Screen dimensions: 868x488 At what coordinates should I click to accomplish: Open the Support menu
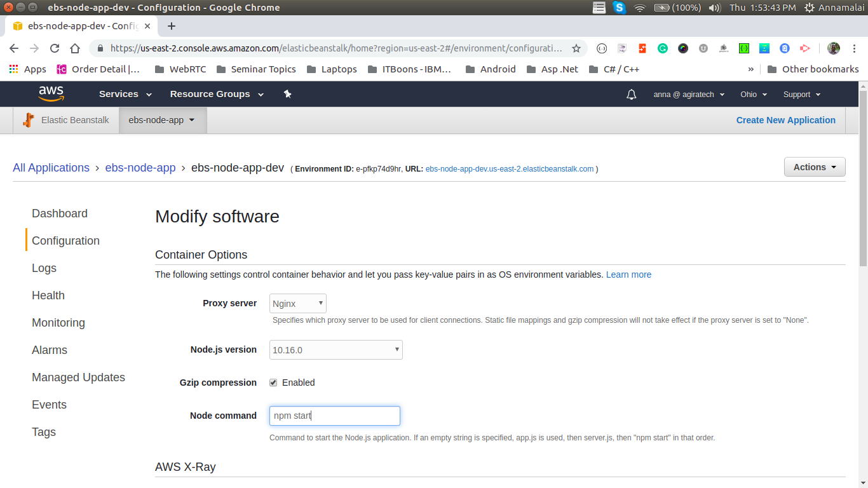click(x=802, y=94)
